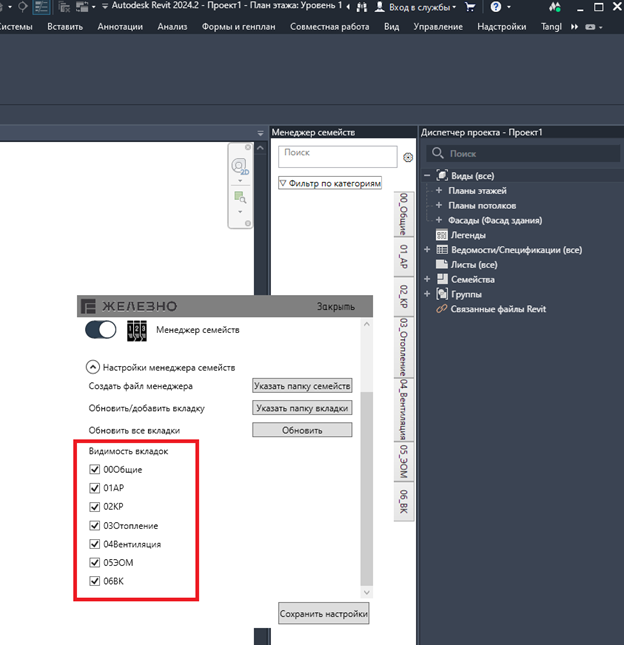Click the Обновить button
The width and height of the screenshot is (624, 645).
point(302,430)
